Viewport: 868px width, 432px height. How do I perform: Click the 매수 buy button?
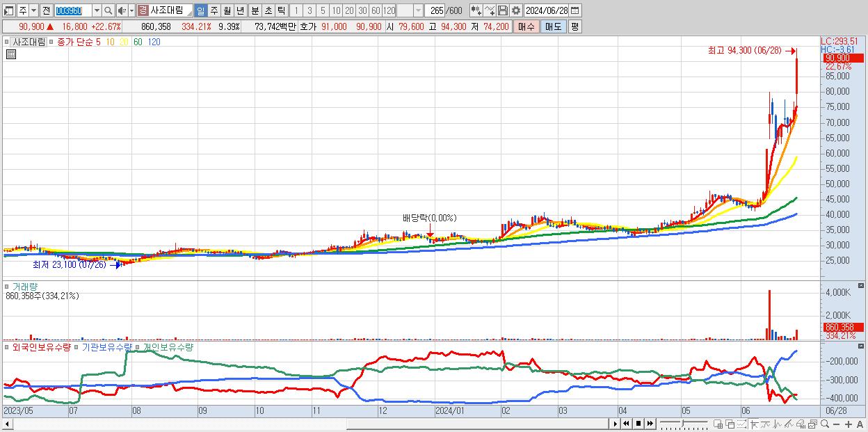(527, 26)
